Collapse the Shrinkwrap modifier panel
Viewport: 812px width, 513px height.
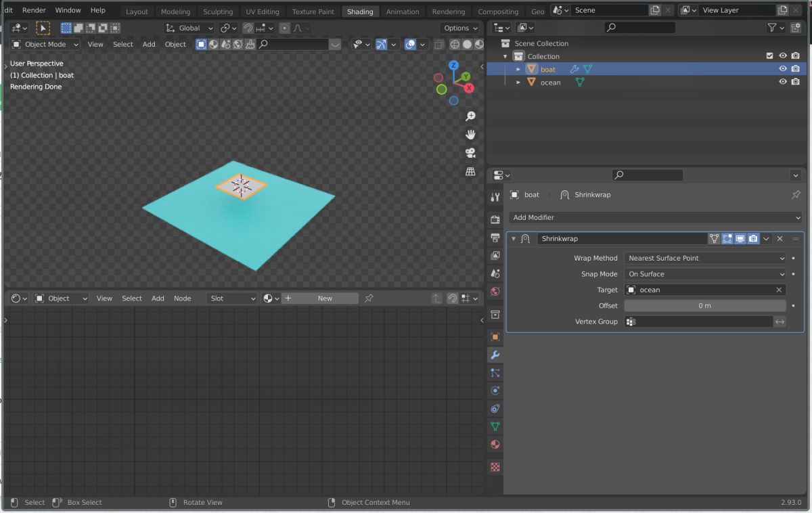tap(514, 239)
